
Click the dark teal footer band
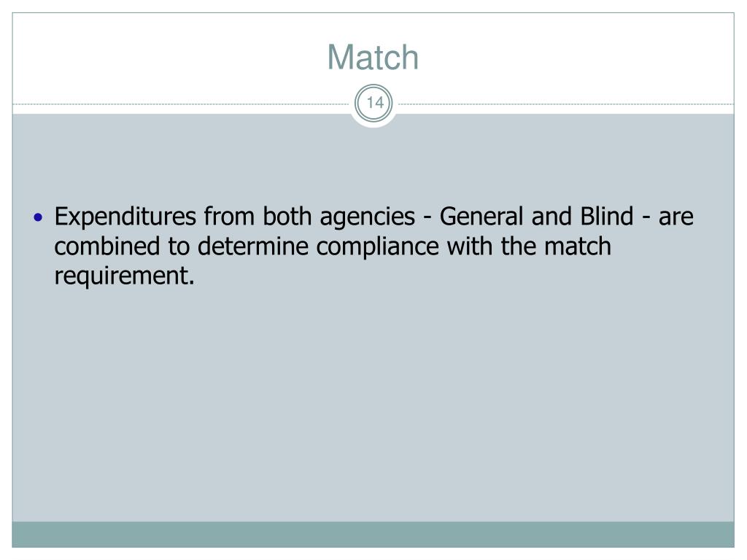point(373,534)
